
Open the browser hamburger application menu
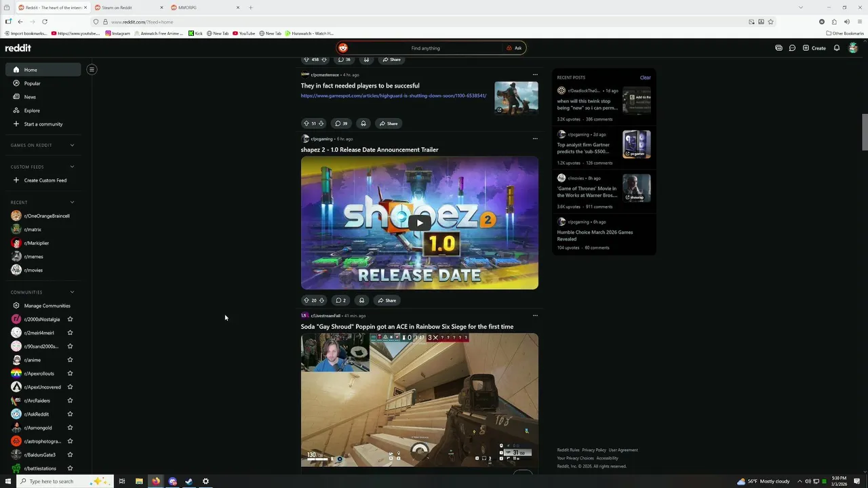860,22
